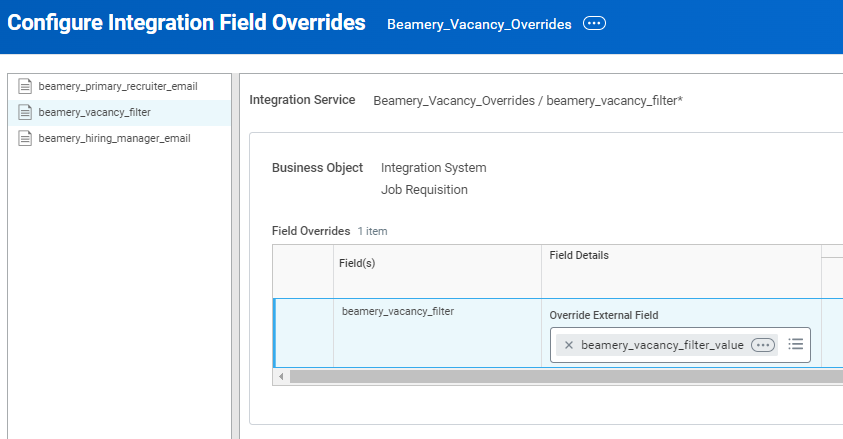
Task: Click the Integration System value
Action: pos(433,168)
